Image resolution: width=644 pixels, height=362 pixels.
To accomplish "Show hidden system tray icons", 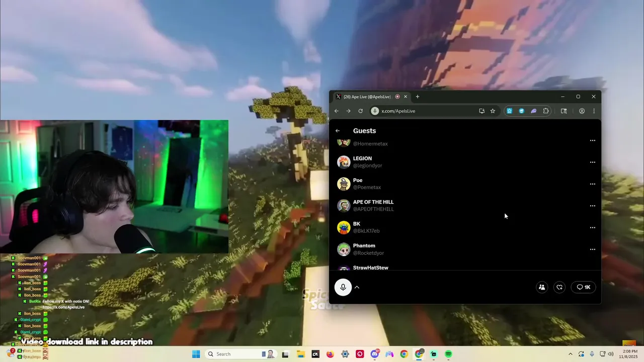I will pyautogui.click(x=570, y=354).
